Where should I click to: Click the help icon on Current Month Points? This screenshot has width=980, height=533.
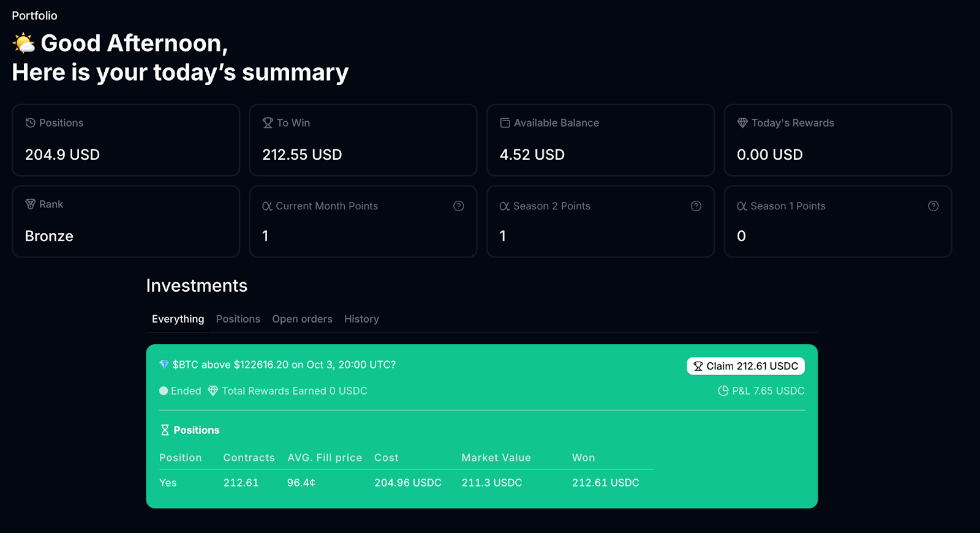click(458, 206)
